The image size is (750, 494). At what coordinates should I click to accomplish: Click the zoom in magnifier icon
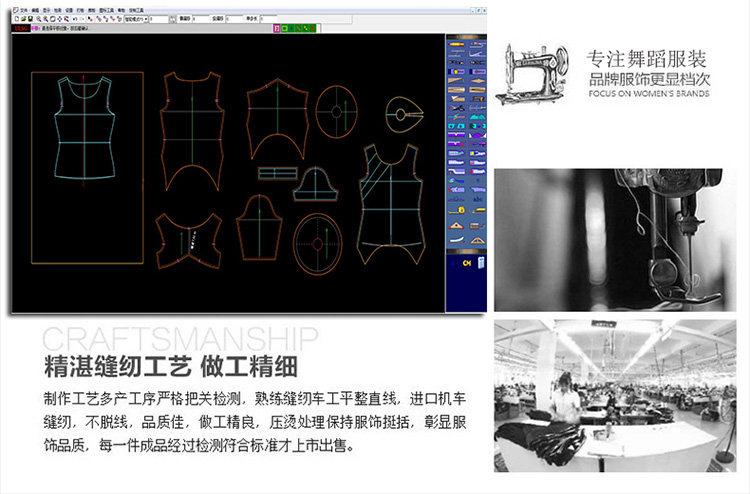(x=39, y=19)
